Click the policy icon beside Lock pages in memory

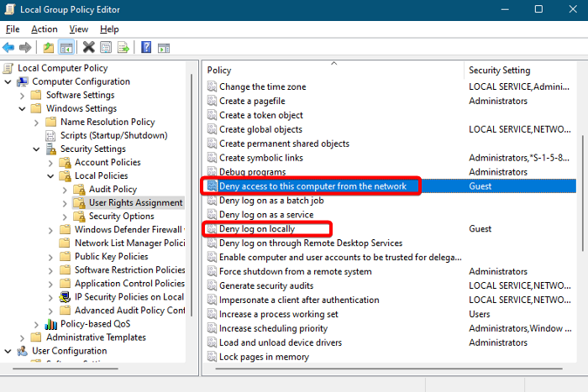click(212, 357)
